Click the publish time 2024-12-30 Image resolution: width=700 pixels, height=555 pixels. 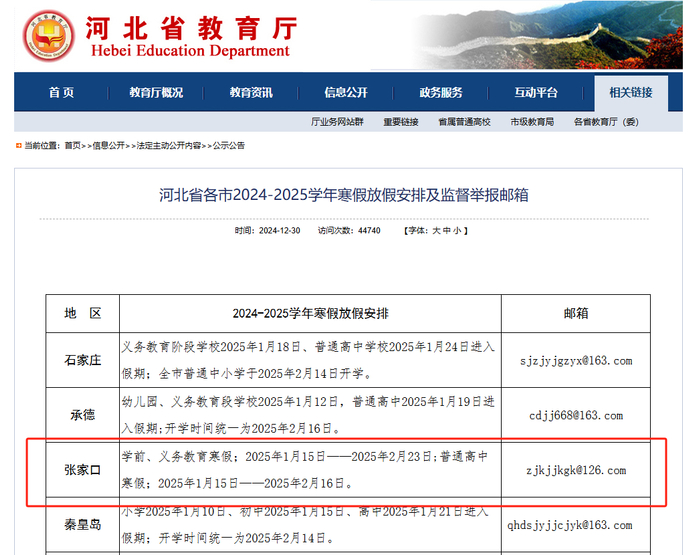point(279,231)
